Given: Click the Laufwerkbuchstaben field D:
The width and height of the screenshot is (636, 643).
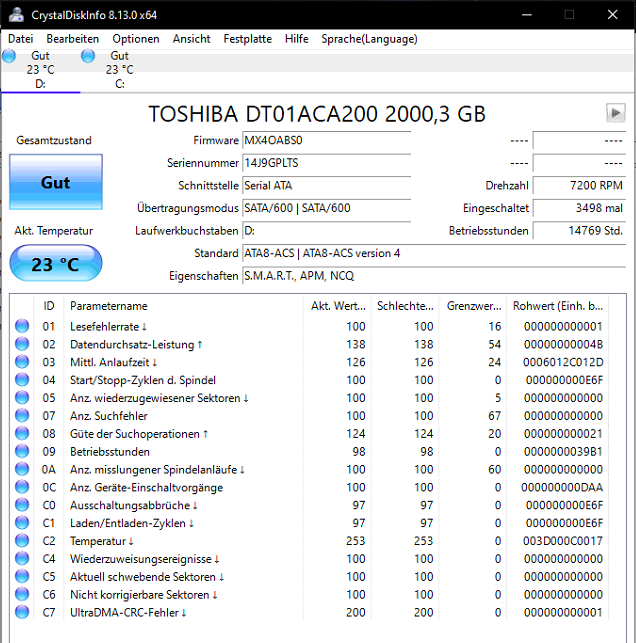Looking at the screenshot, I should click(326, 231).
